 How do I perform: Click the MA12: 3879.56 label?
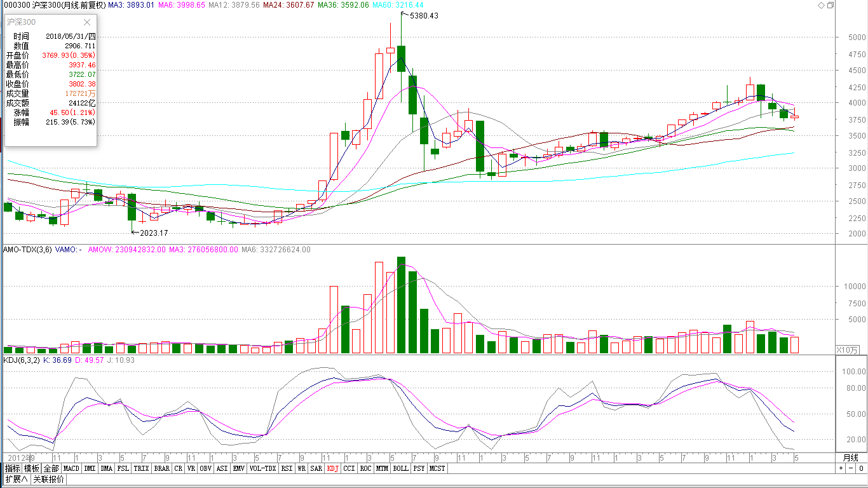click(x=234, y=5)
